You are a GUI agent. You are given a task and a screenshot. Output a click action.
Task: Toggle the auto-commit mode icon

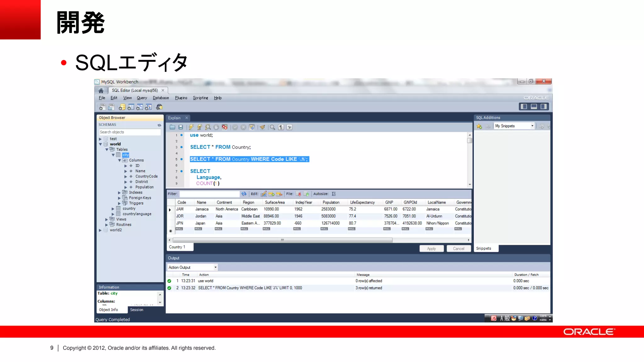(252, 127)
